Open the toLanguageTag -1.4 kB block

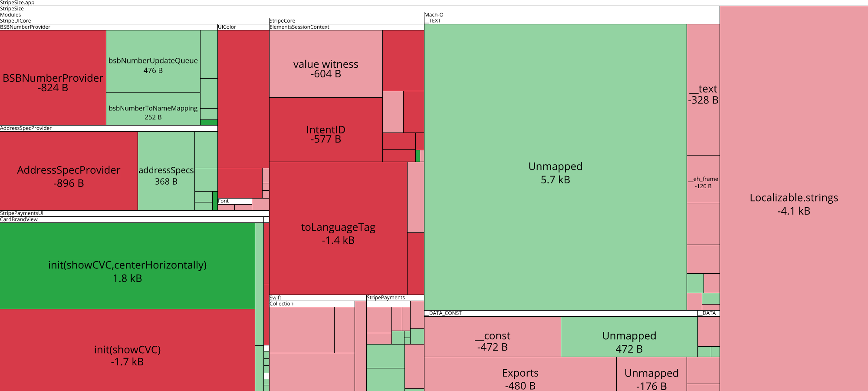(x=338, y=229)
